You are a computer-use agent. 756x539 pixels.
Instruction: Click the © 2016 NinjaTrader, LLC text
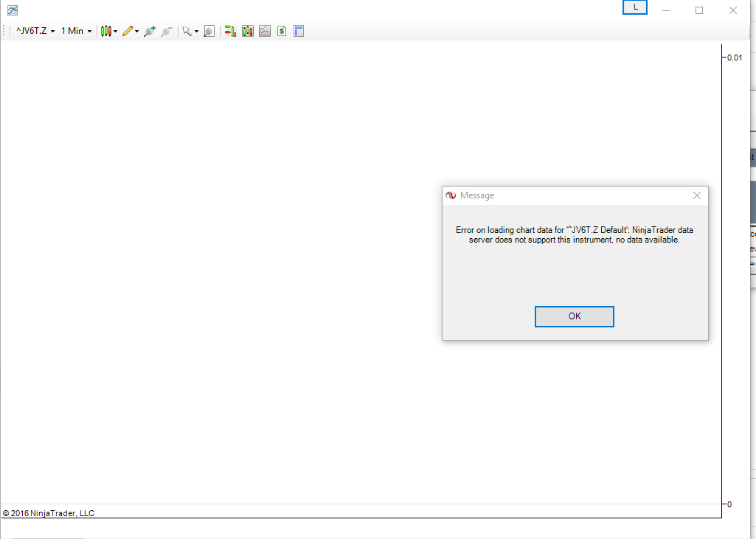coord(48,513)
